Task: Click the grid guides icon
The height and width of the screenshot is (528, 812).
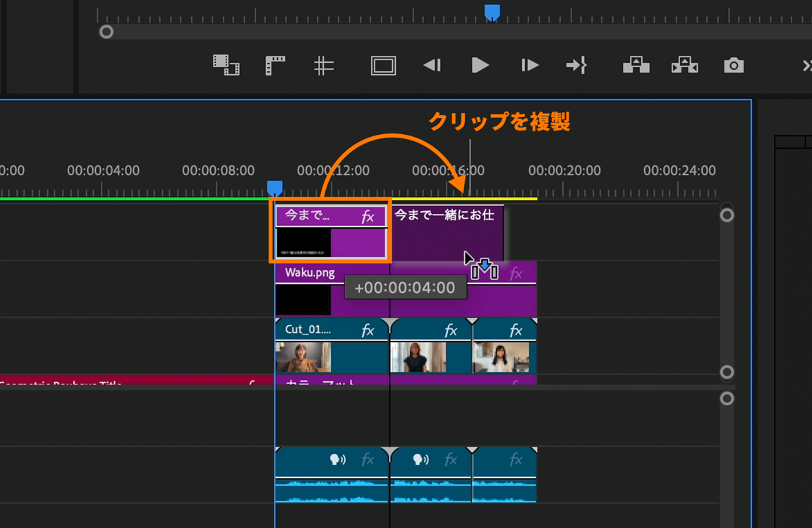Action: coord(324,66)
